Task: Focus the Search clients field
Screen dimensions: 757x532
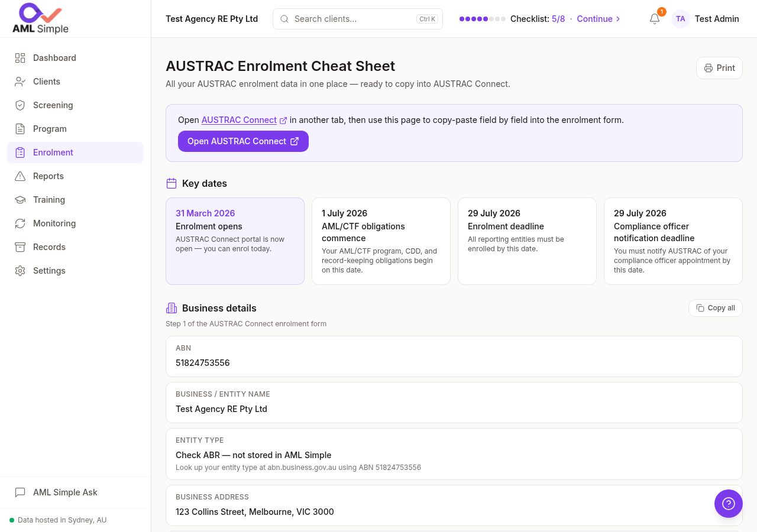Action: (x=358, y=19)
